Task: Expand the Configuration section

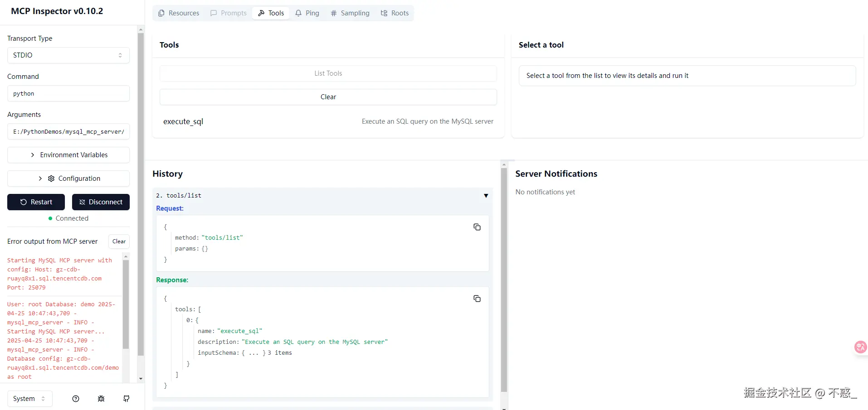Action: click(68, 178)
